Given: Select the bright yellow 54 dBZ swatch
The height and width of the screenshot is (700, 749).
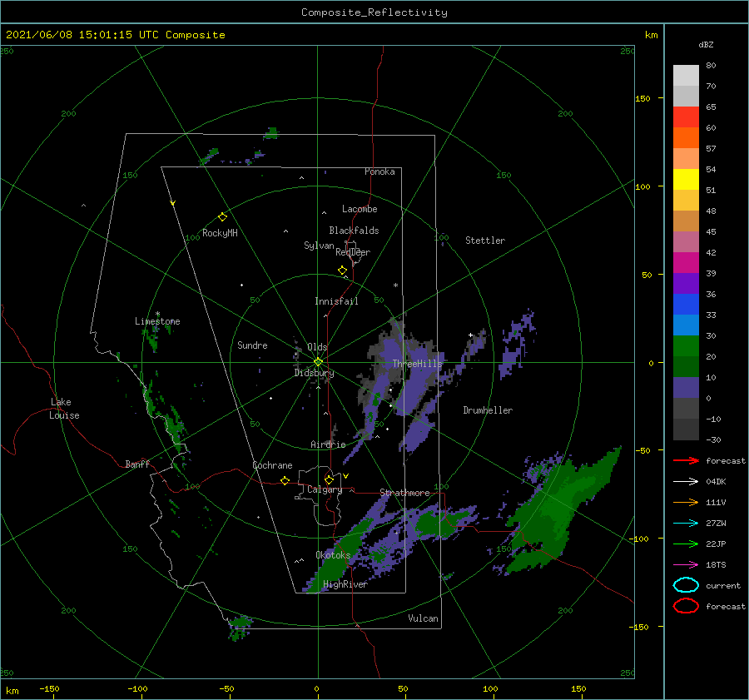Looking at the screenshot, I should [x=686, y=179].
